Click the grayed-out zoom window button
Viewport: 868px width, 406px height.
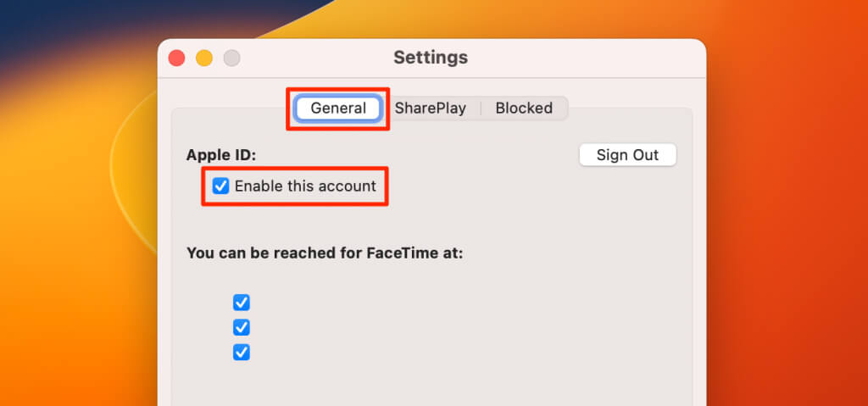(232, 58)
